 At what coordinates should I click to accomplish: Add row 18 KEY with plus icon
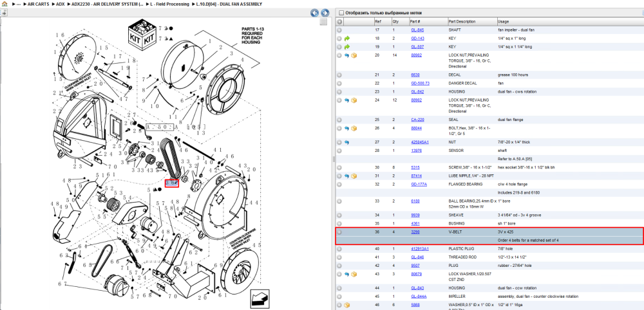pos(339,38)
